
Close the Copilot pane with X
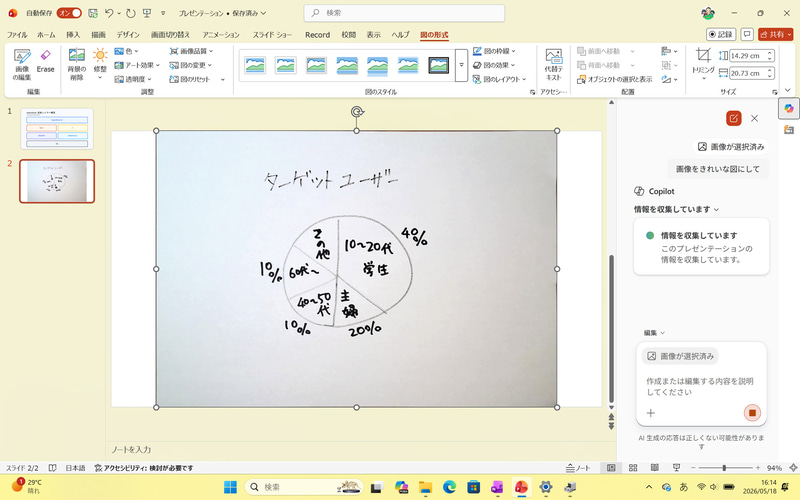pyautogui.click(x=755, y=118)
